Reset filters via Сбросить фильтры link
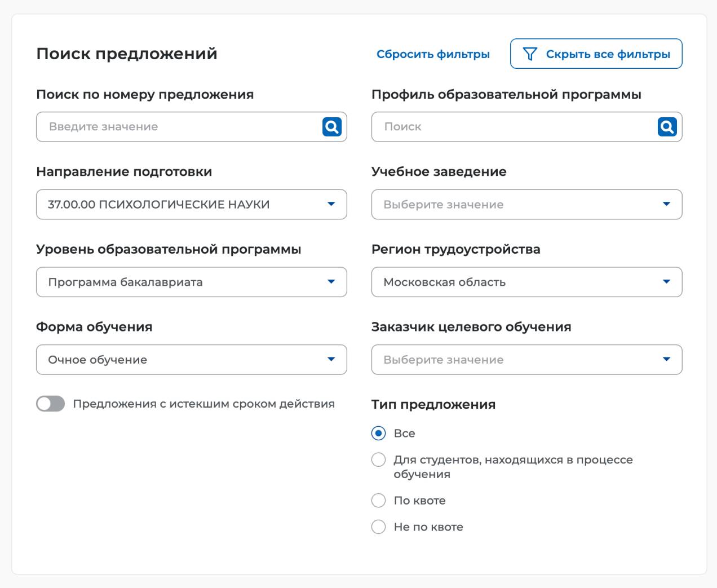The image size is (717, 588). (433, 54)
